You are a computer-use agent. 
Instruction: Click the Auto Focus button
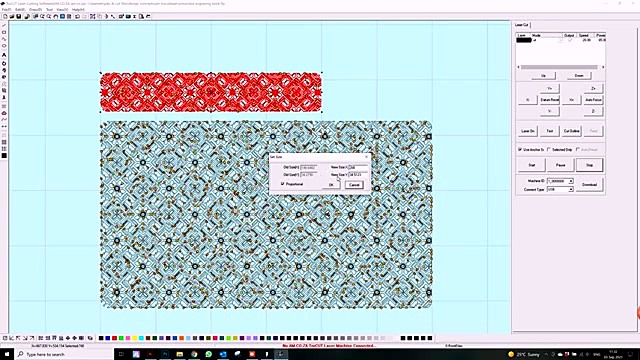pos(593,100)
